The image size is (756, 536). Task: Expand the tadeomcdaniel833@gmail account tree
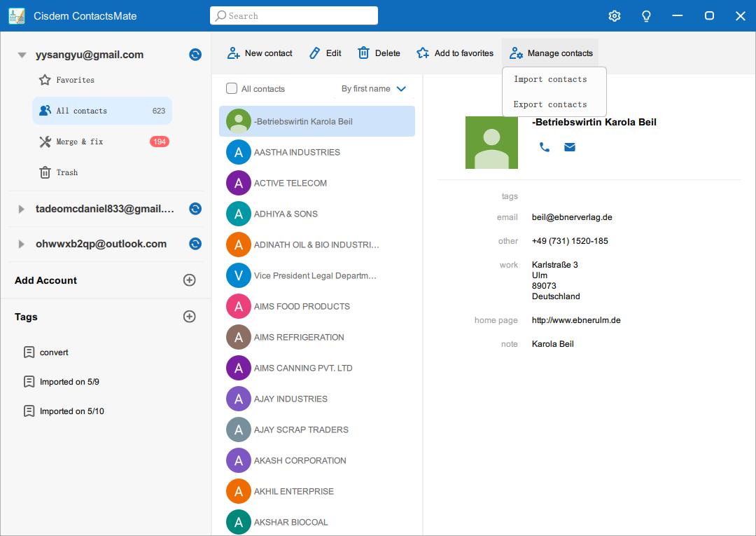21,209
